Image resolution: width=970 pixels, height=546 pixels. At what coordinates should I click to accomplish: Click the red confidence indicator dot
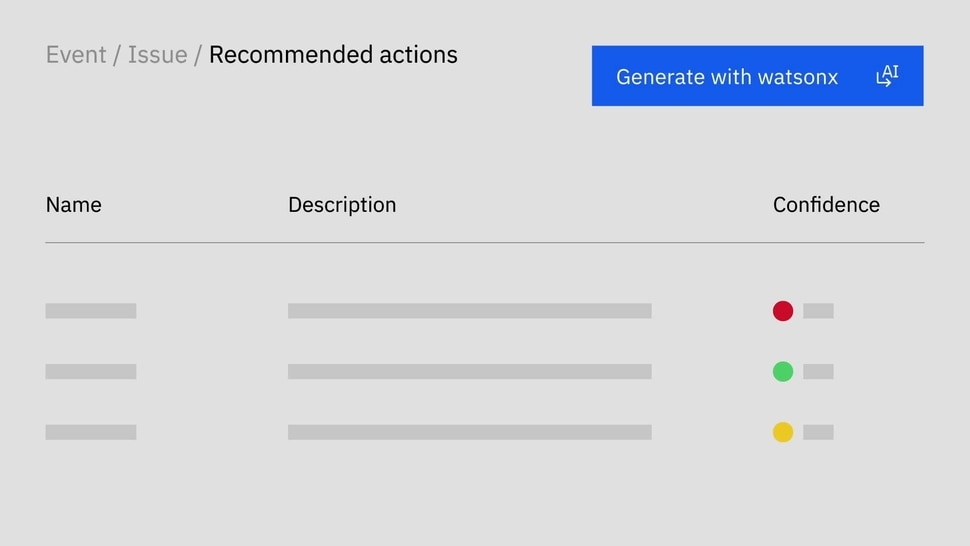coord(783,310)
